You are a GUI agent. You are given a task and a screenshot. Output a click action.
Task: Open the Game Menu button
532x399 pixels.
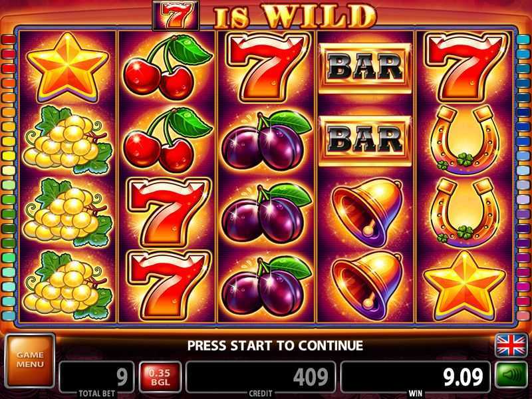point(30,360)
